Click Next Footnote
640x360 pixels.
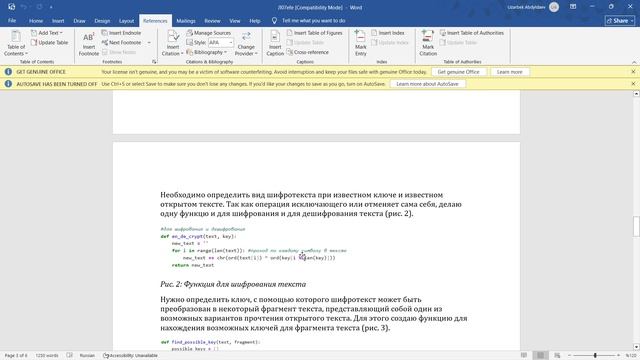pos(121,42)
